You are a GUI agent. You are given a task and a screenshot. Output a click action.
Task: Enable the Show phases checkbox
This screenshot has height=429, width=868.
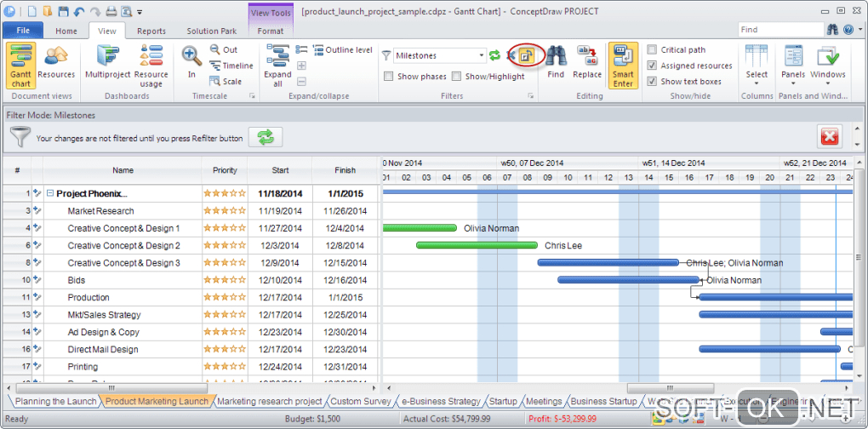(x=389, y=77)
